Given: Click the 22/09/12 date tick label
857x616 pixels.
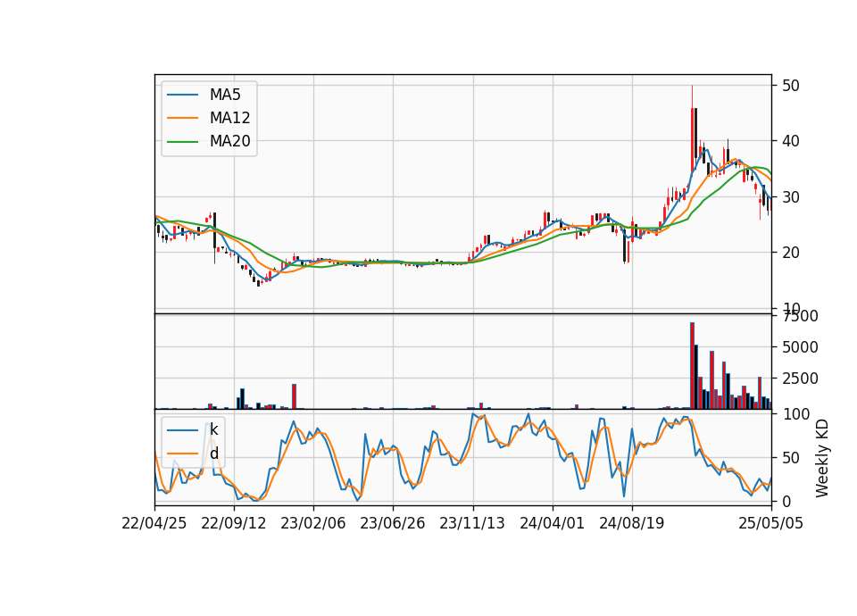Looking at the screenshot, I should [234, 523].
